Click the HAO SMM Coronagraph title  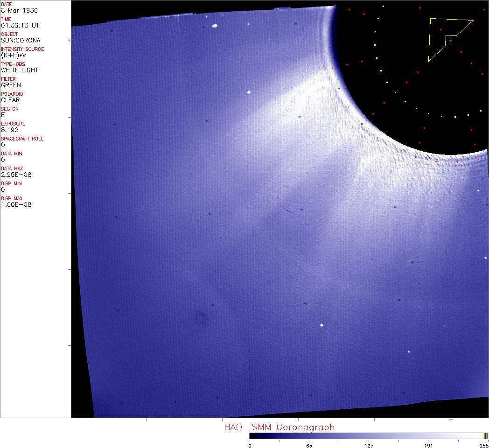279,427
